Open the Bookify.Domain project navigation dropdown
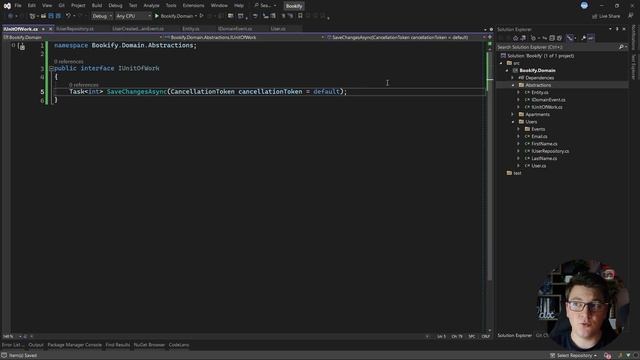640x360 pixels. 82,37
